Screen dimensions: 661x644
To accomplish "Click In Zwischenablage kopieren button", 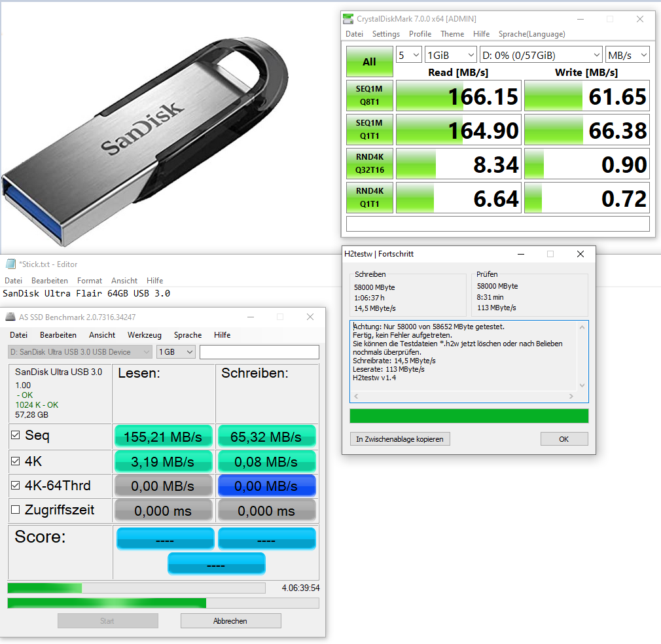I will tap(400, 438).
